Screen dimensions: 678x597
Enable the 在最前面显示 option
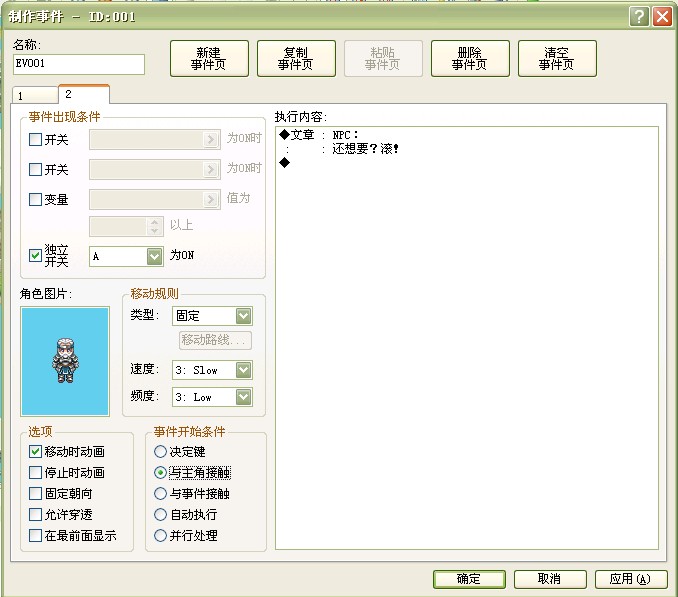(x=35, y=536)
